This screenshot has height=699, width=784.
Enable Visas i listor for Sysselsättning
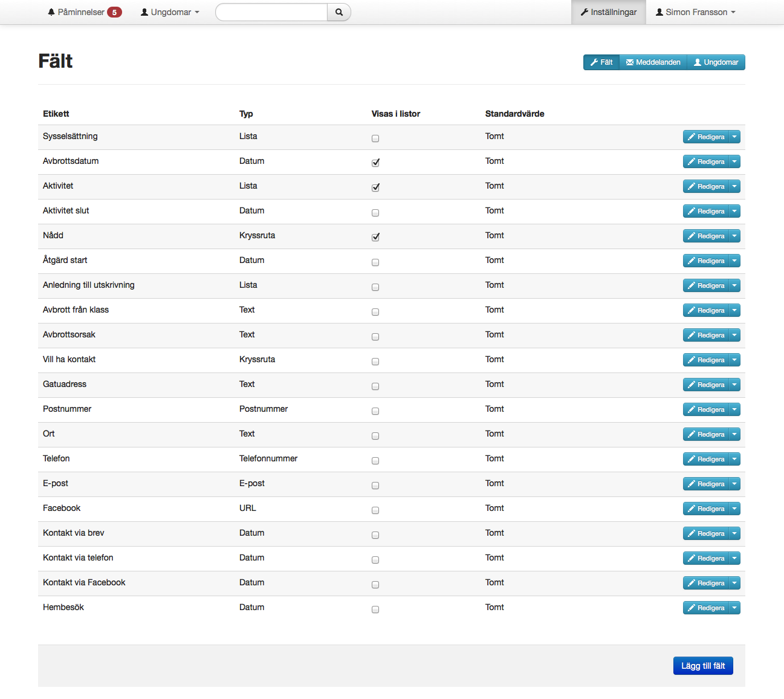click(x=375, y=138)
